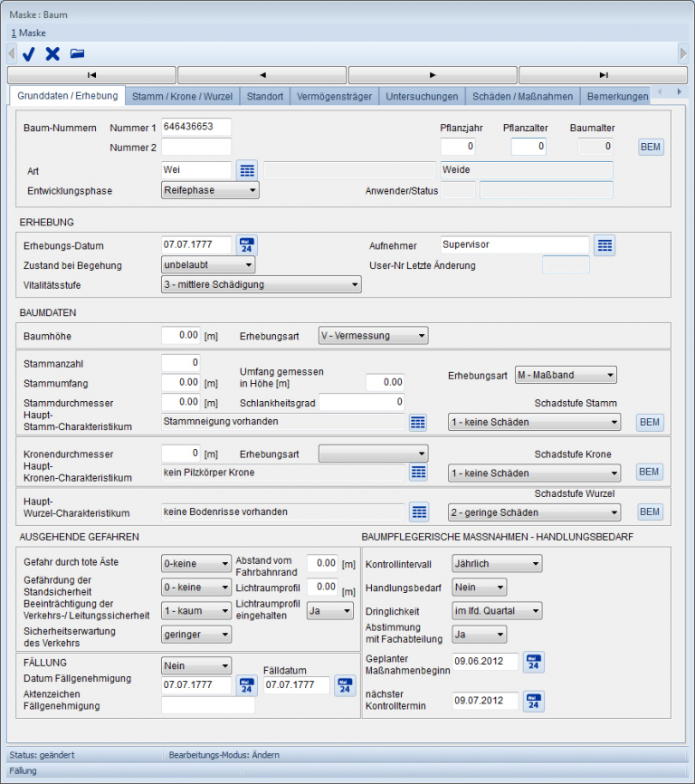Open the Kontrollintervall dropdown
Viewport: 695px width, 784px height.
tap(496, 564)
